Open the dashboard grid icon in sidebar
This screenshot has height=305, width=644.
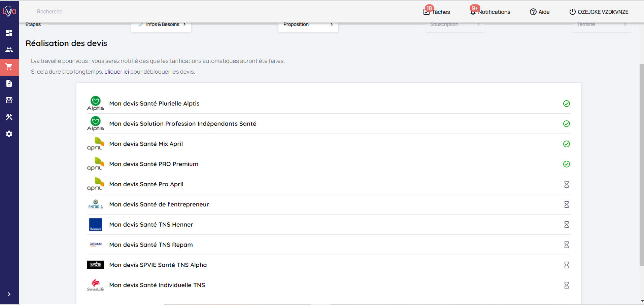coord(9,33)
